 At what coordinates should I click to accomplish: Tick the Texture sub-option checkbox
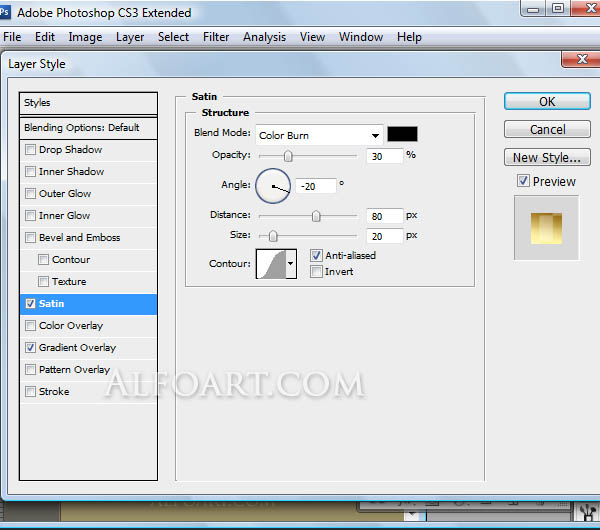43,282
